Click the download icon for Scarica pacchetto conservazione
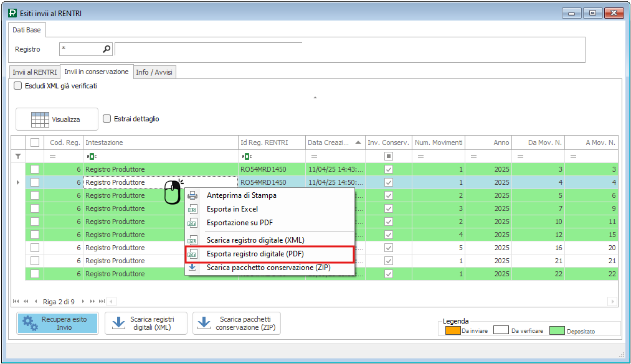 [x=193, y=268]
